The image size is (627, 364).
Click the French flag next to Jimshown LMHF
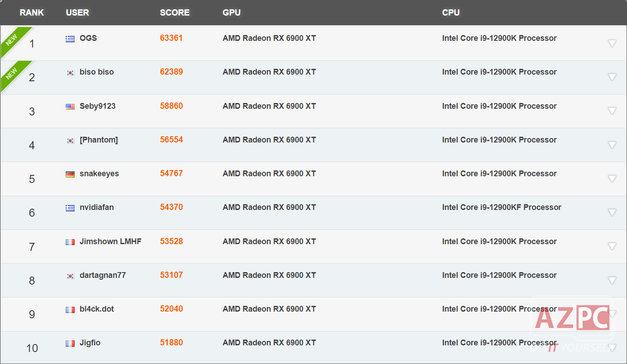[70, 242]
